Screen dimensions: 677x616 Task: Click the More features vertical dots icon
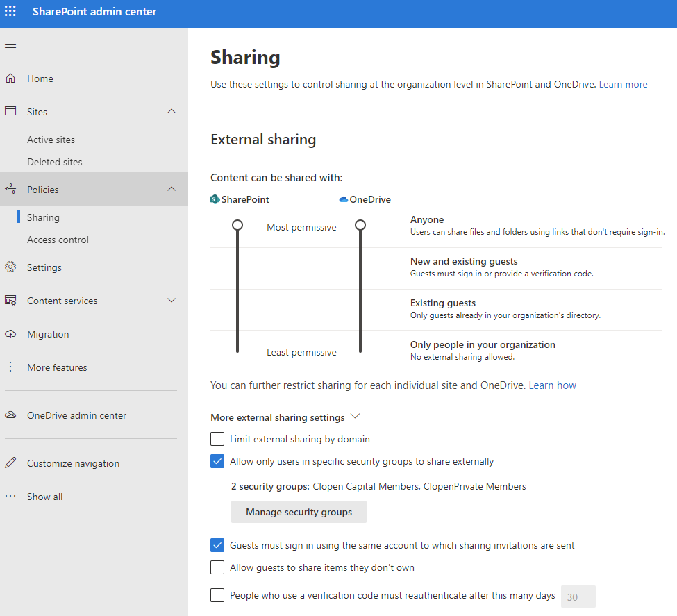tap(10, 367)
